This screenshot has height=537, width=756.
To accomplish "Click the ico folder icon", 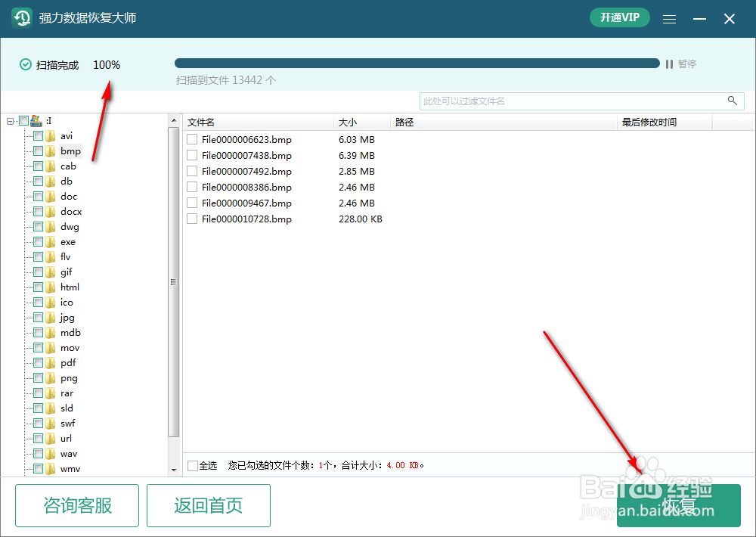I will point(51,303).
